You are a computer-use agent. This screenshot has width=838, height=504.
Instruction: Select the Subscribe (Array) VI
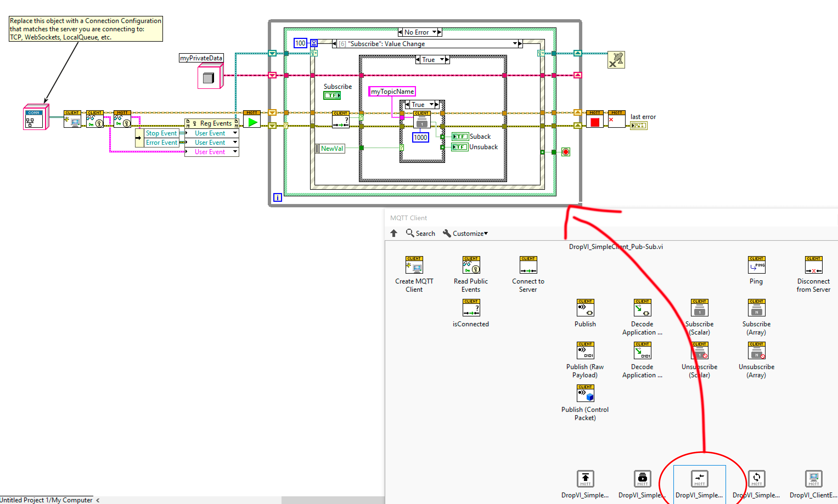[x=756, y=308]
